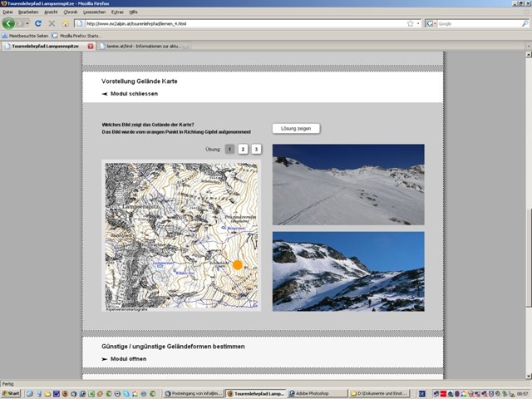Switch to exercise 2
The image size is (532, 399).
click(243, 149)
